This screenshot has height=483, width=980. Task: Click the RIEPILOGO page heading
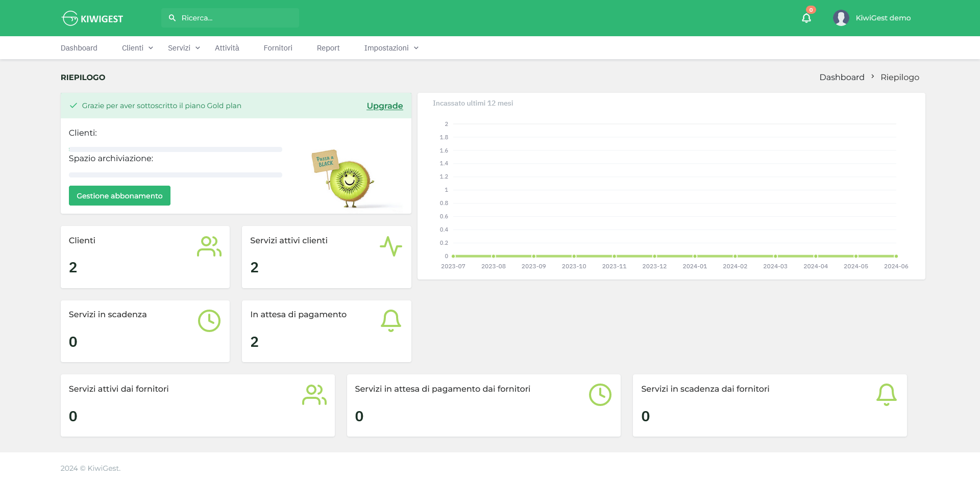[83, 78]
